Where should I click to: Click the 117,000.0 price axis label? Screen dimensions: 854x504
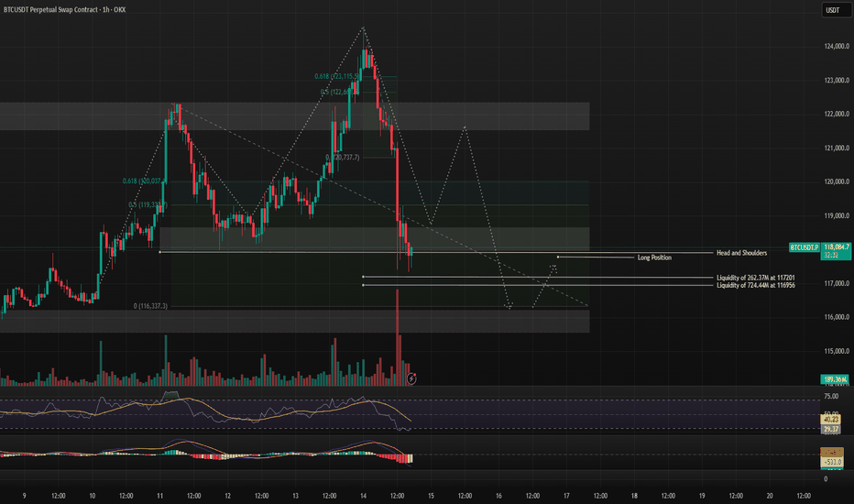pos(837,283)
